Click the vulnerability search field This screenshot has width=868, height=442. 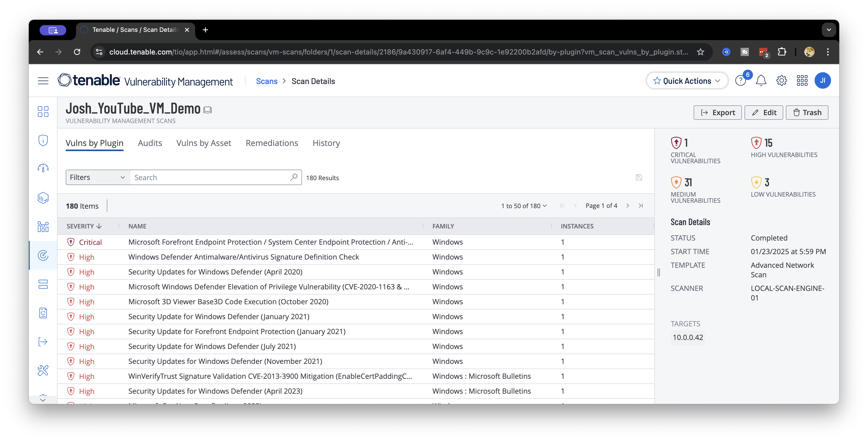click(x=216, y=177)
